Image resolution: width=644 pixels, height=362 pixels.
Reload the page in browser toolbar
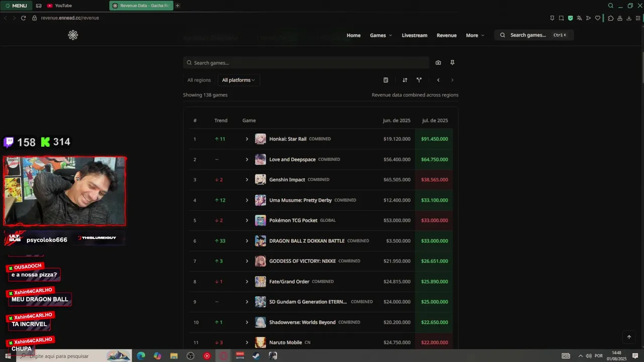[x=23, y=18]
